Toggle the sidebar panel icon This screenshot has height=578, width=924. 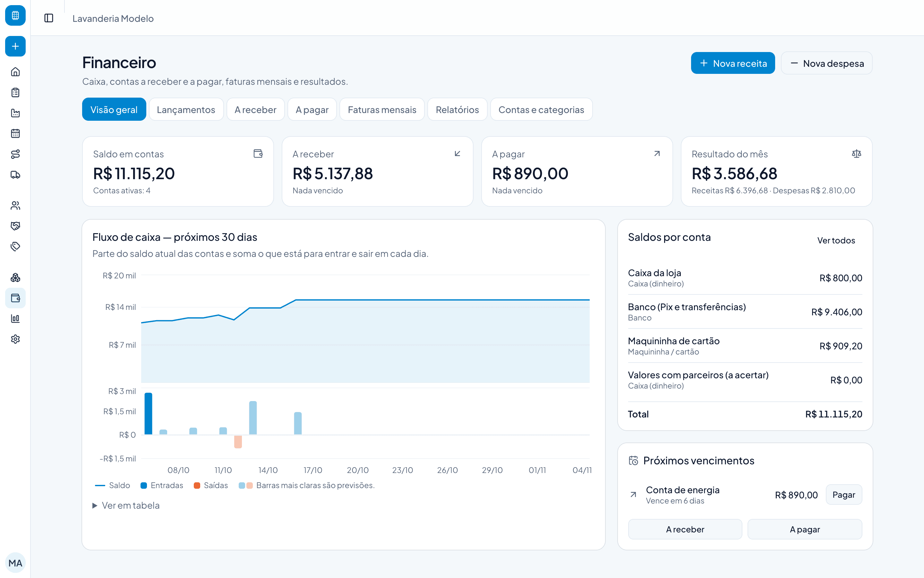49,18
